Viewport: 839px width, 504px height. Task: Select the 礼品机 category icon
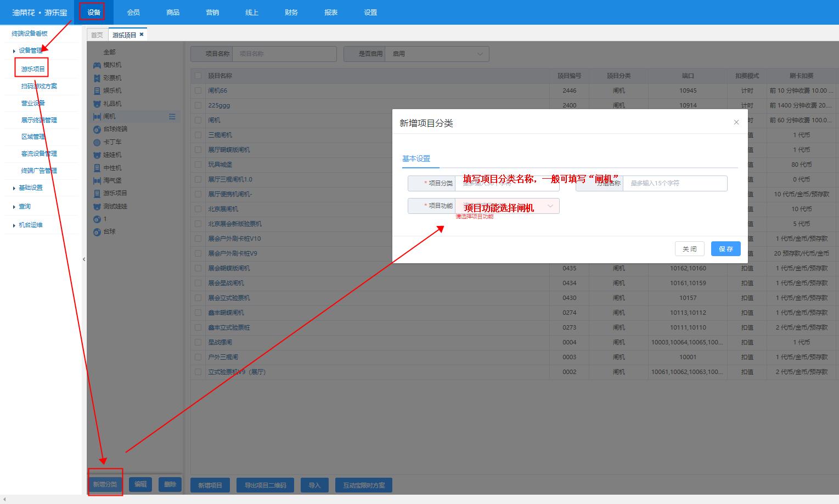97,104
